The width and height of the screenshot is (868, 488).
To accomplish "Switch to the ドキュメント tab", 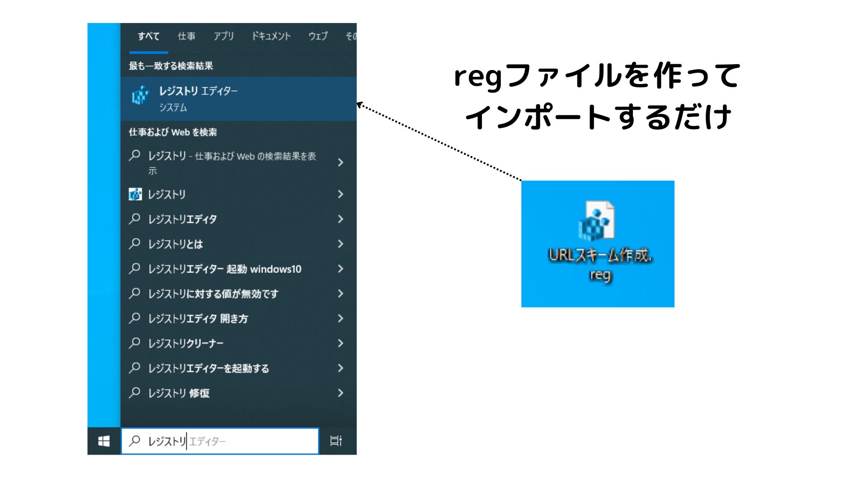I will click(271, 36).
